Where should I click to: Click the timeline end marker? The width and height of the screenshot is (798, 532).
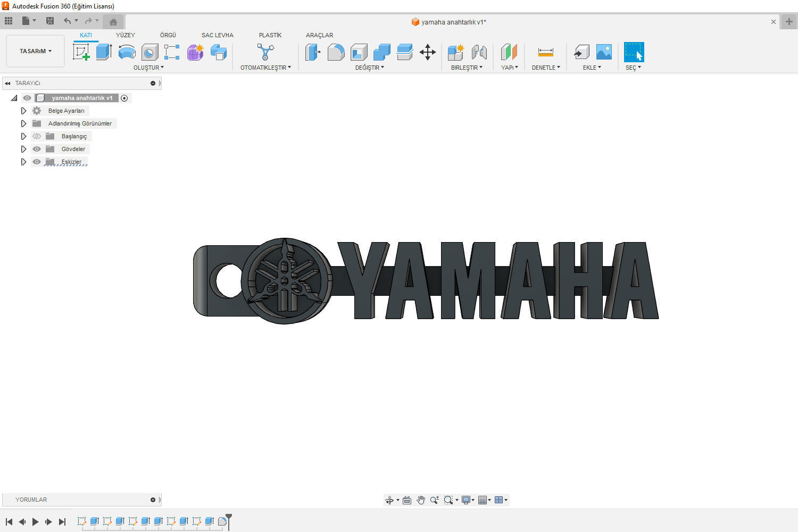click(x=229, y=521)
